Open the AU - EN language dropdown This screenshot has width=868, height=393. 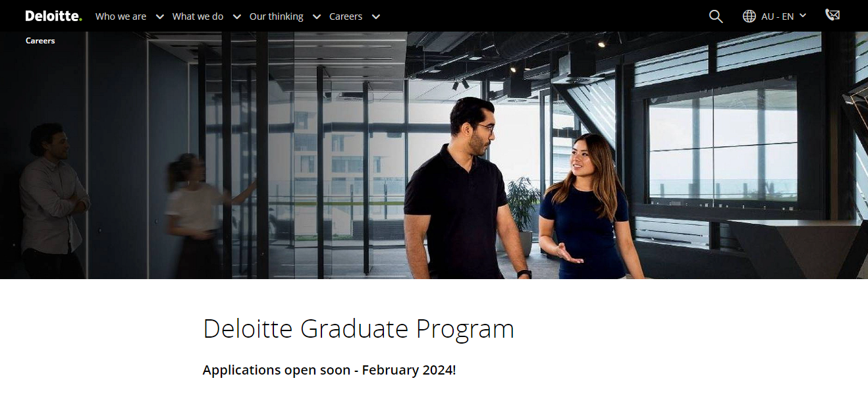click(777, 16)
